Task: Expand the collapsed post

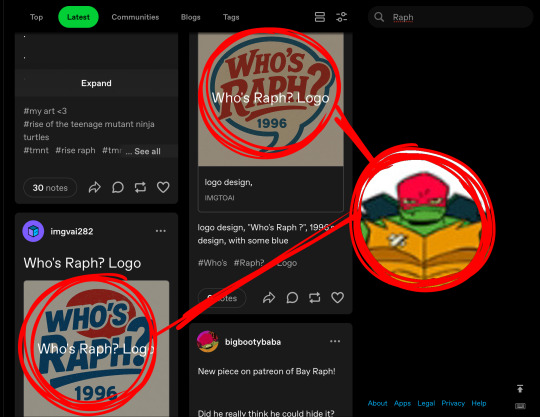Action: [96, 83]
